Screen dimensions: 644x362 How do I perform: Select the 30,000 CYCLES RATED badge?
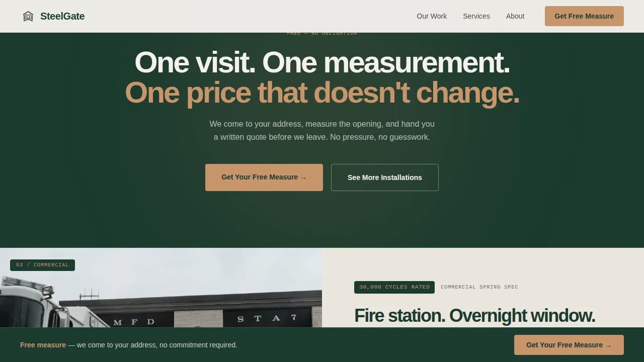394,287
